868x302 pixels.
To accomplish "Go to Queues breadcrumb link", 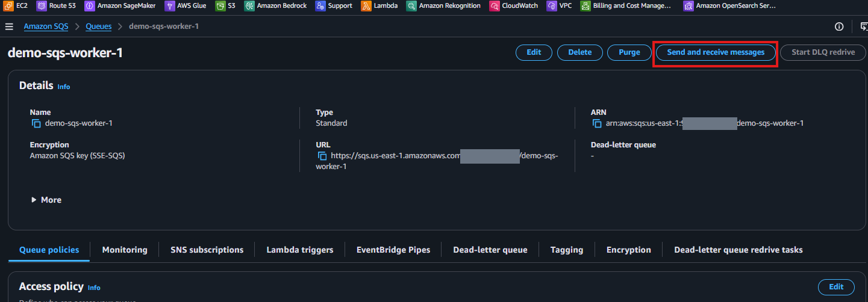I will pos(99,26).
